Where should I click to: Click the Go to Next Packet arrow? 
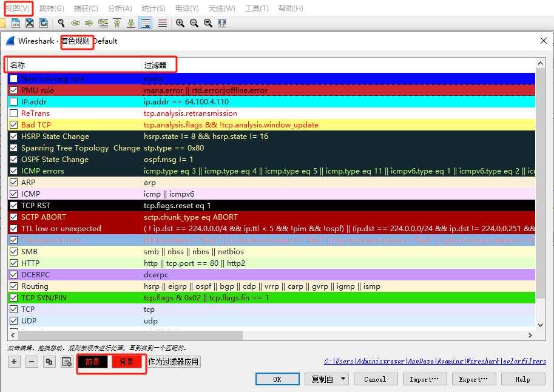[88, 22]
